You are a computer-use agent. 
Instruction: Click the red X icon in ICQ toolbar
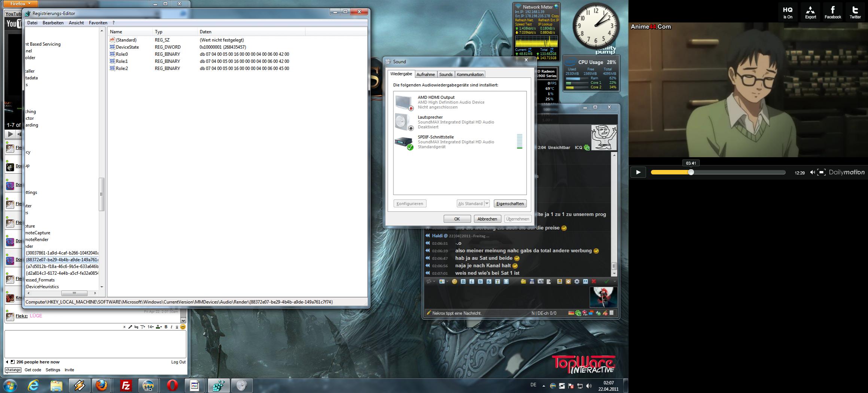[594, 281]
